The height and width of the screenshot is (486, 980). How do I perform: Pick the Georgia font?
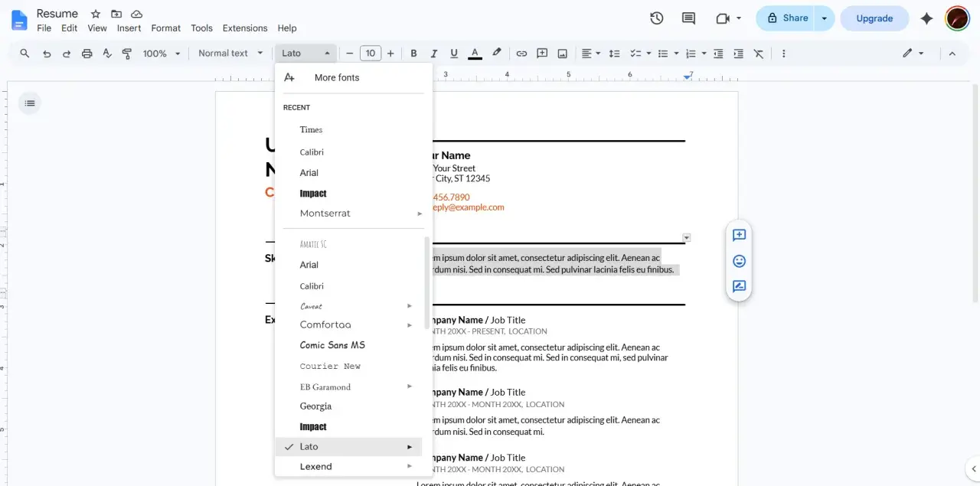coord(349,406)
